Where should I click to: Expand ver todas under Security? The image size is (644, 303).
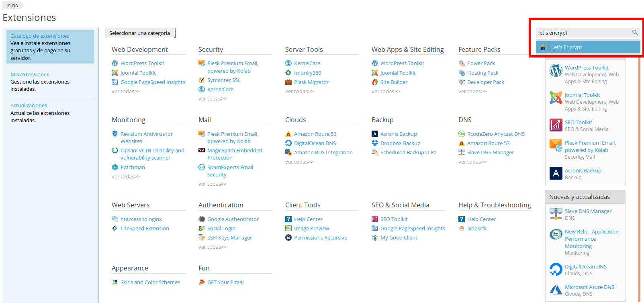[213, 98]
